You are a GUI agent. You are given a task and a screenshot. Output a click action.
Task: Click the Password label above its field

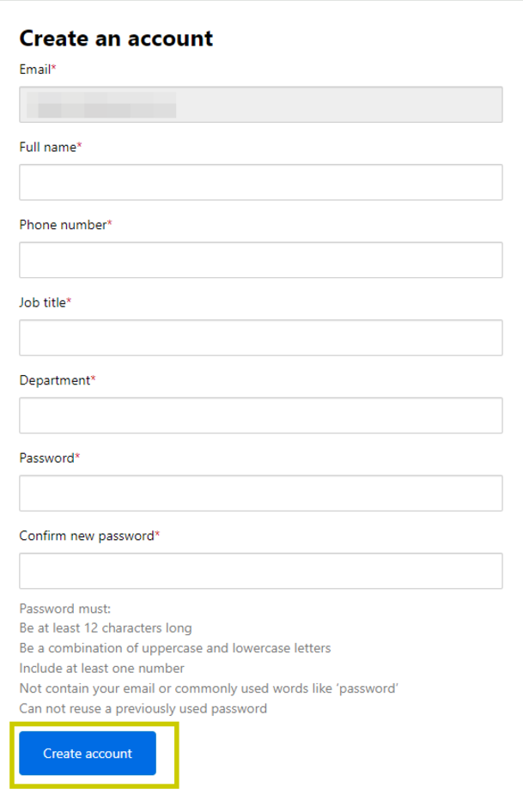[x=47, y=458]
